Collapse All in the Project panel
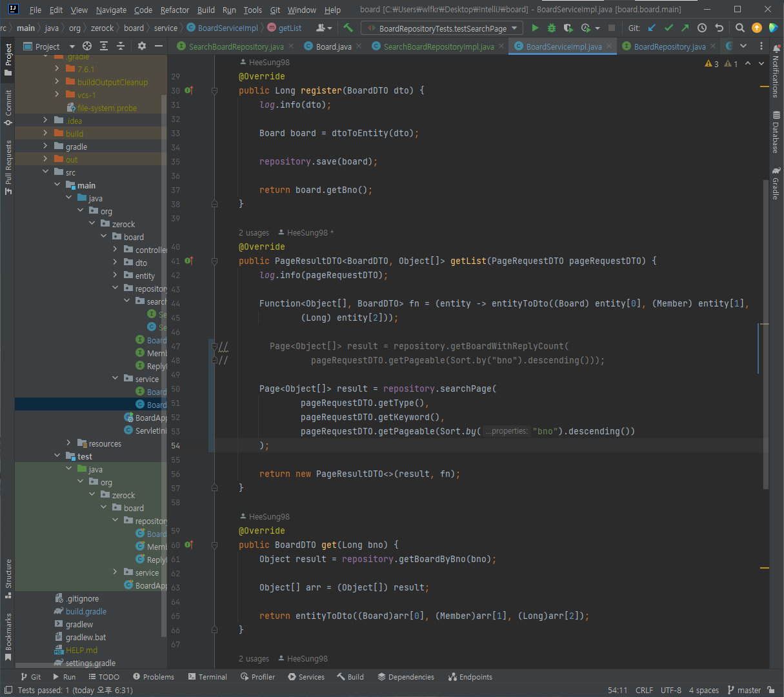 [x=121, y=46]
